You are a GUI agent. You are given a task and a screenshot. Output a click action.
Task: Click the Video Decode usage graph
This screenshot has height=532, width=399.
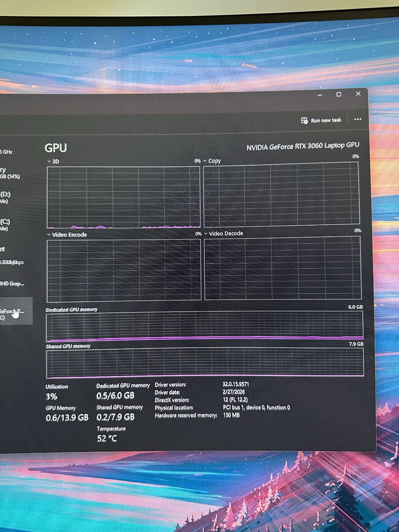coord(283,268)
